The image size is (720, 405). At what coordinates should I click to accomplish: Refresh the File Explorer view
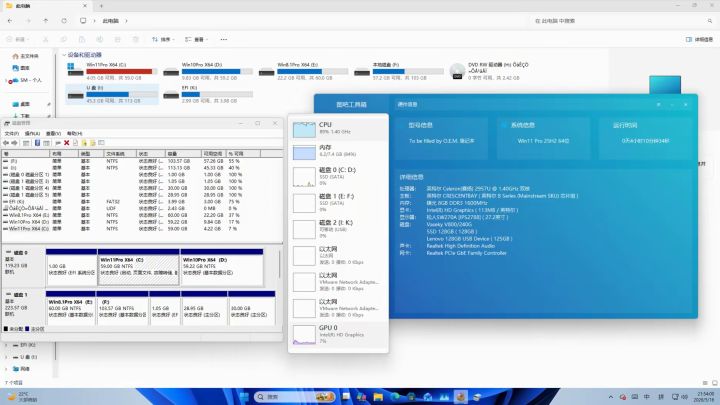pyautogui.click(x=64, y=21)
